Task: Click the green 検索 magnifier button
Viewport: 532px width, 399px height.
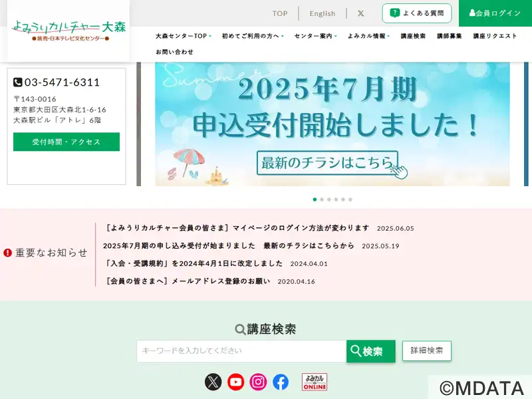Action: 371,351
